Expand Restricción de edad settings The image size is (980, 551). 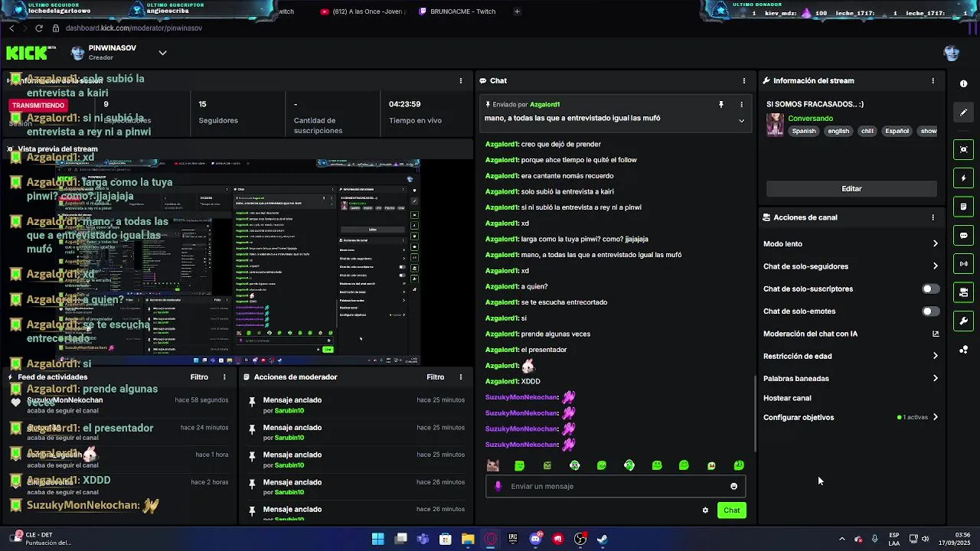935,356
